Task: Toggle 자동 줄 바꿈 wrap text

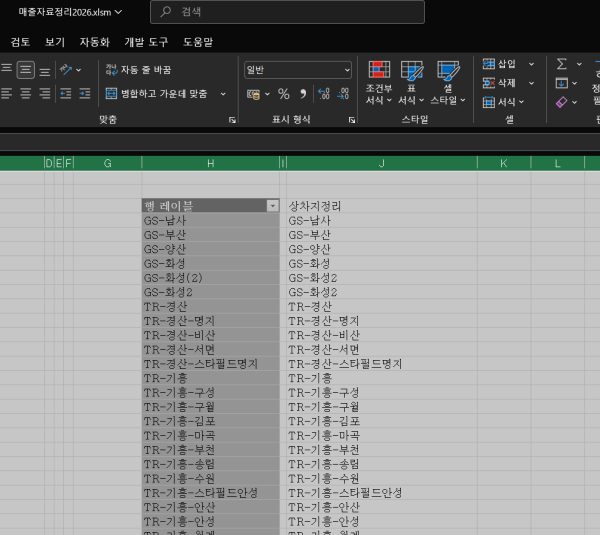Action: (139, 70)
